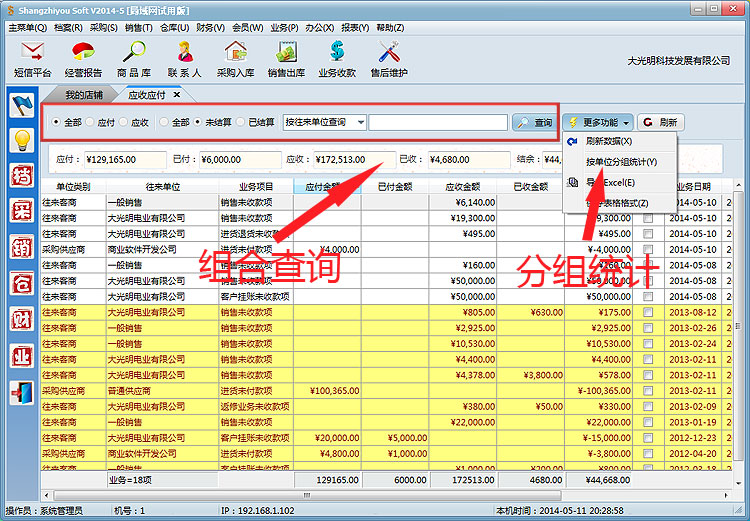Open 经营报告 business report icon
Screen dimensions: 750x521
[x=83, y=58]
